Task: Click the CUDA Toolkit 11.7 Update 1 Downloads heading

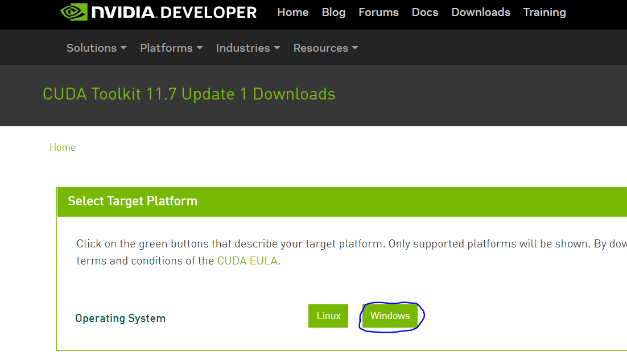Action: pos(189,94)
